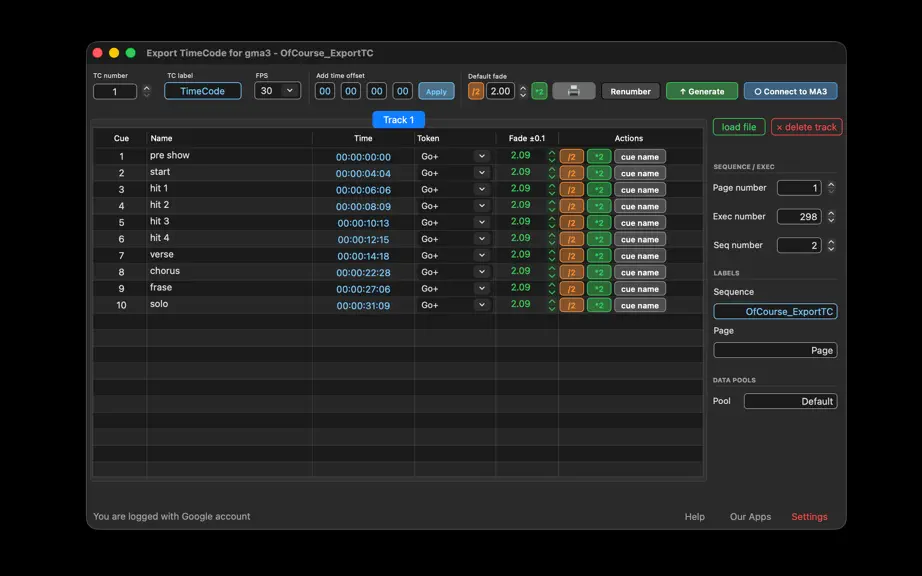Click cue name button for pre show
Screen dimensions: 922x576
click(640, 157)
